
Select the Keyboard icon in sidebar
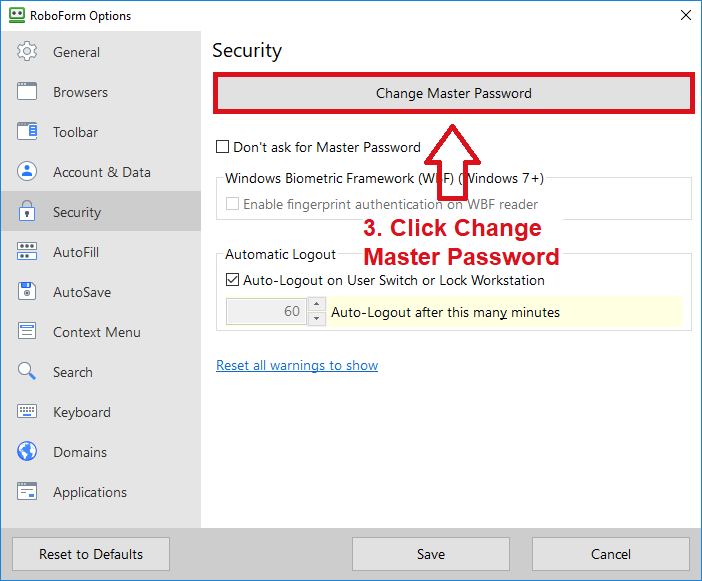27,411
